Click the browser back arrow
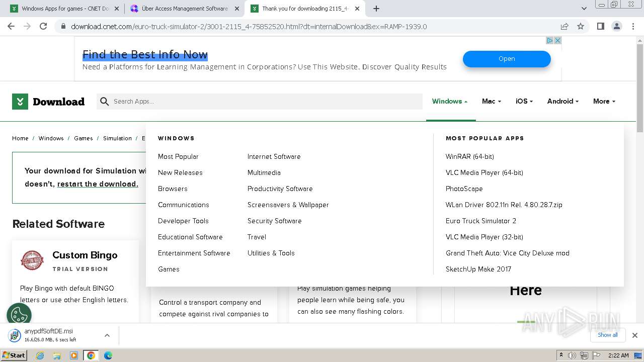 click(x=11, y=26)
